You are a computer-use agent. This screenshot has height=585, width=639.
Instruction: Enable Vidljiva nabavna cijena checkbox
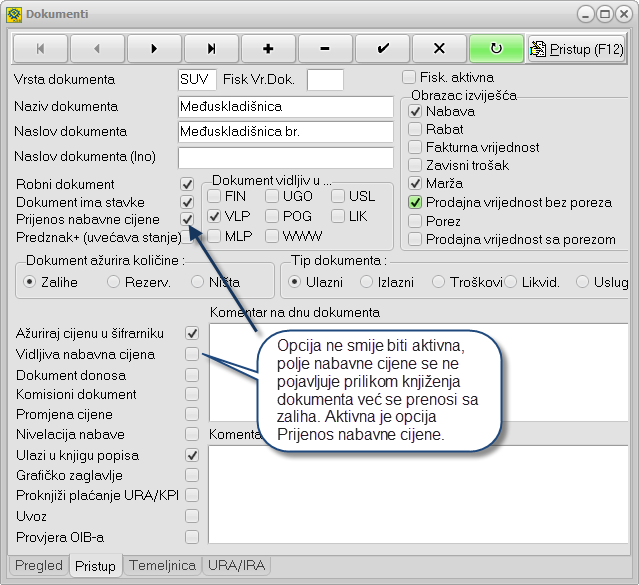click(192, 354)
